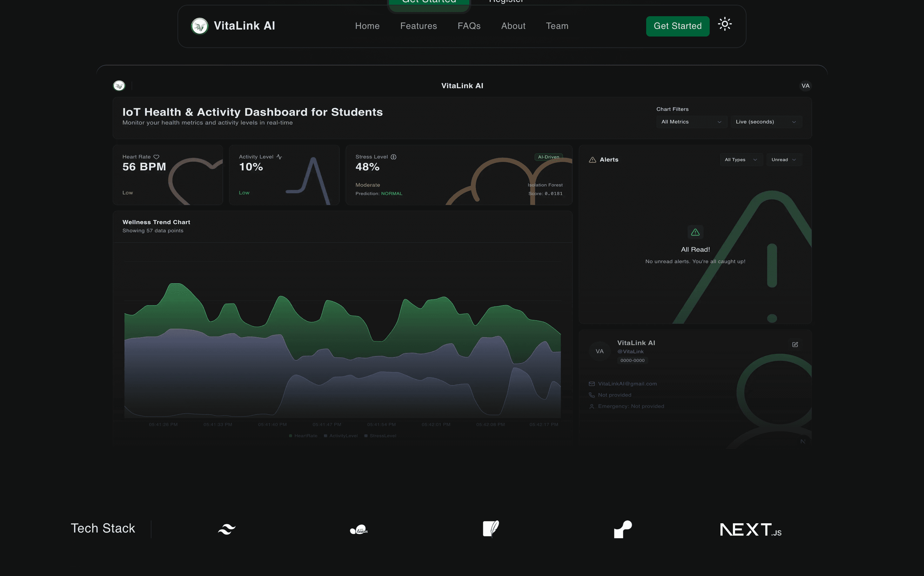Open Features in the navbar
This screenshot has height=576, width=924.
418,26
